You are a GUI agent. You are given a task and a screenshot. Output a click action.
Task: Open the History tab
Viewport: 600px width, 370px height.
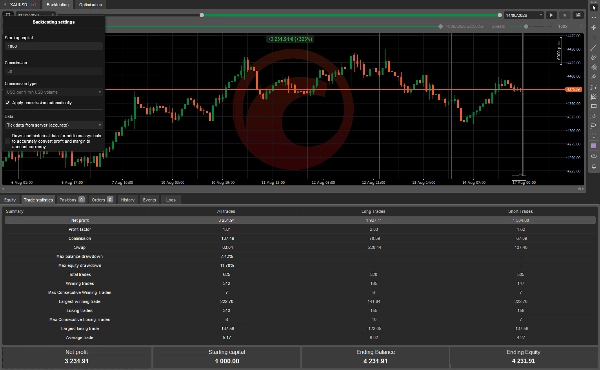(x=127, y=200)
